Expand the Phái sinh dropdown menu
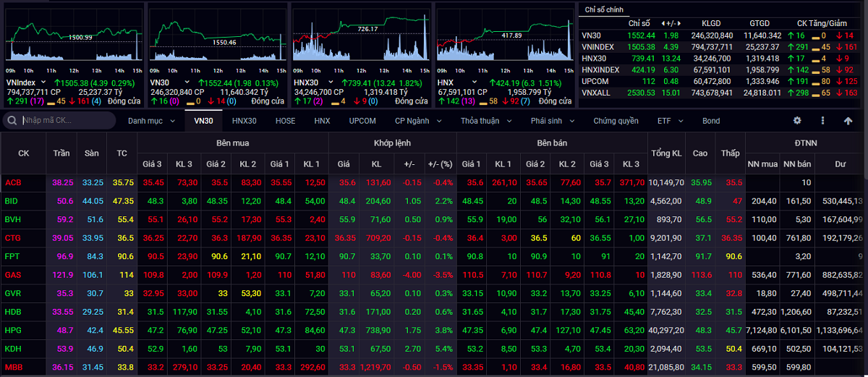The image size is (868, 377). (552, 121)
